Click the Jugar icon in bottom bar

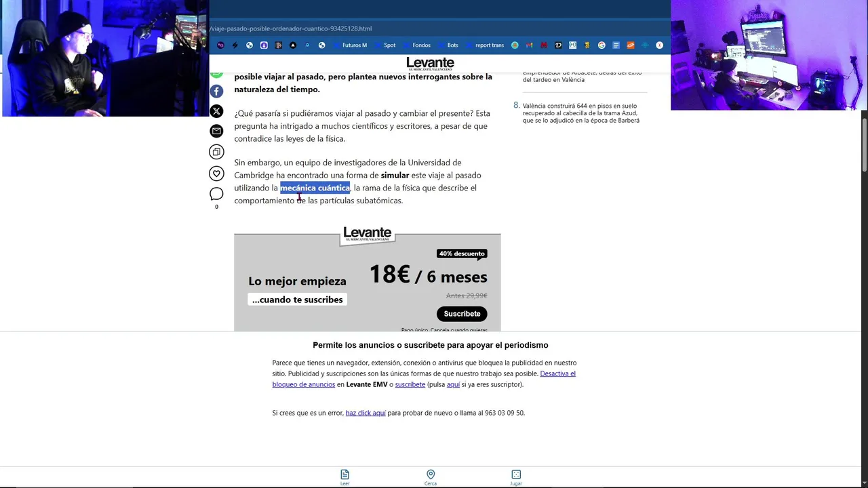(x=516, y=476)
